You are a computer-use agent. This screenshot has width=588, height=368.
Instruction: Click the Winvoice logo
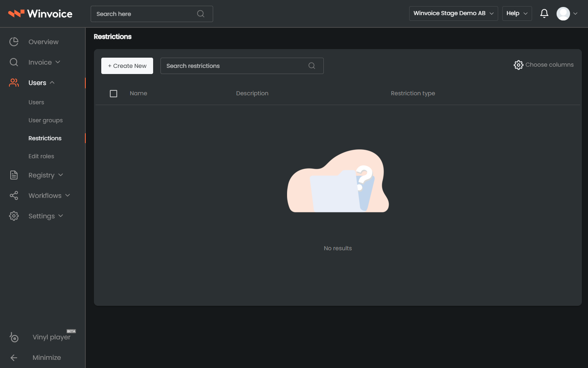click(40, 13)
